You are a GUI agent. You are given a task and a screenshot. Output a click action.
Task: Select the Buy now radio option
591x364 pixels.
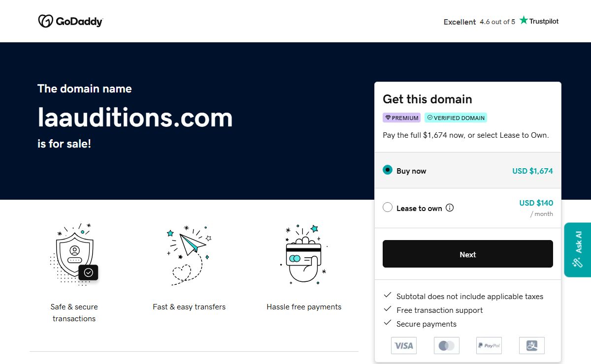click(388, 170)
